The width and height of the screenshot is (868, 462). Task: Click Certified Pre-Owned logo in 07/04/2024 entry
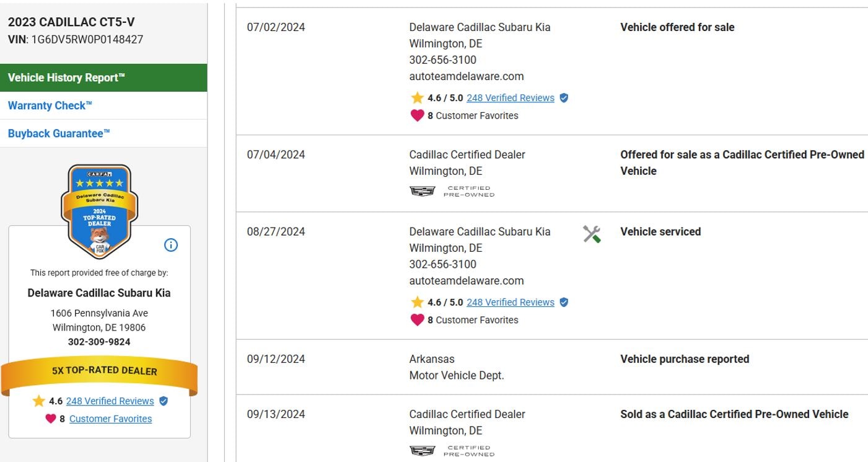pos(452,191)
